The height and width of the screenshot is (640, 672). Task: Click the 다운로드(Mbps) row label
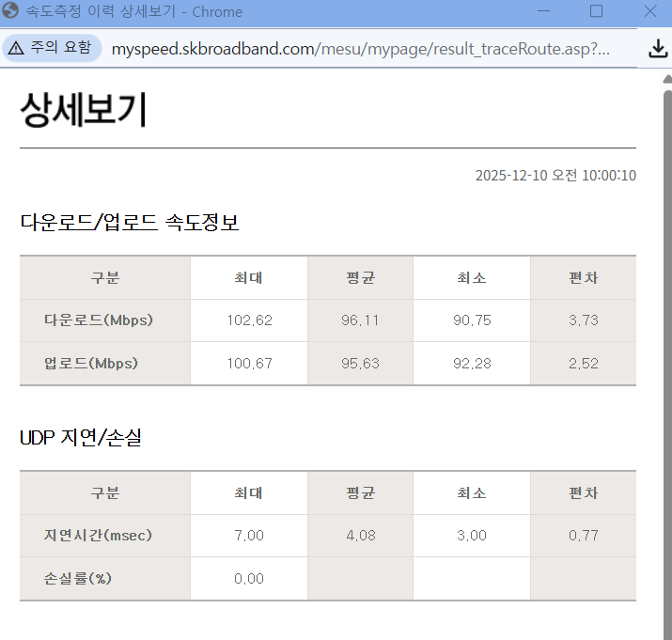99,320
